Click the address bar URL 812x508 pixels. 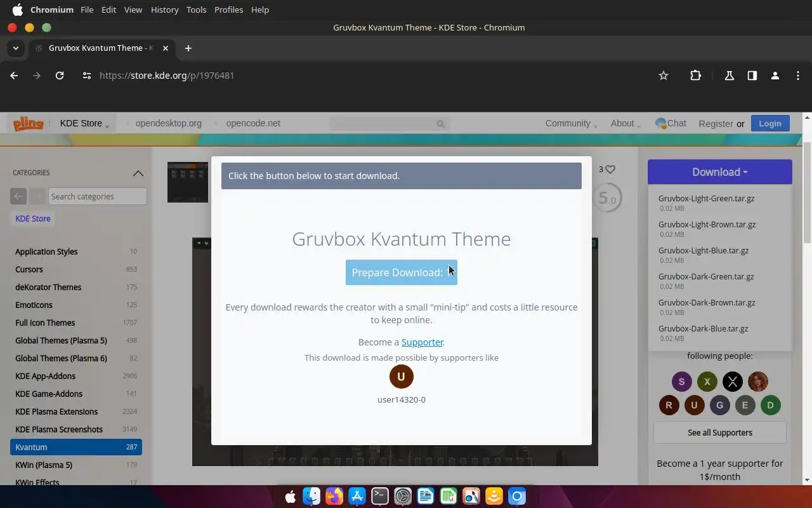coord(167,76)
